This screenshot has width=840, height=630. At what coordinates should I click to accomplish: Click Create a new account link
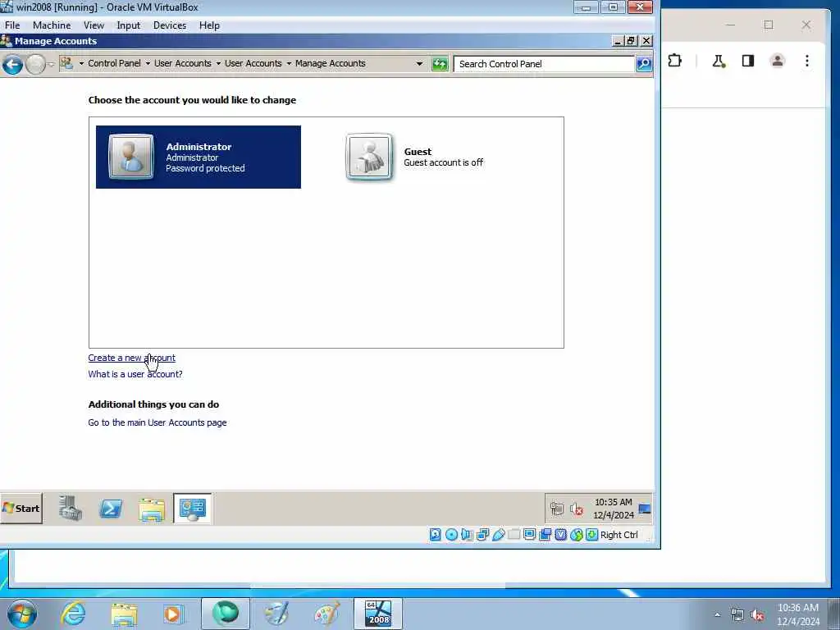(x=131, y=358)
